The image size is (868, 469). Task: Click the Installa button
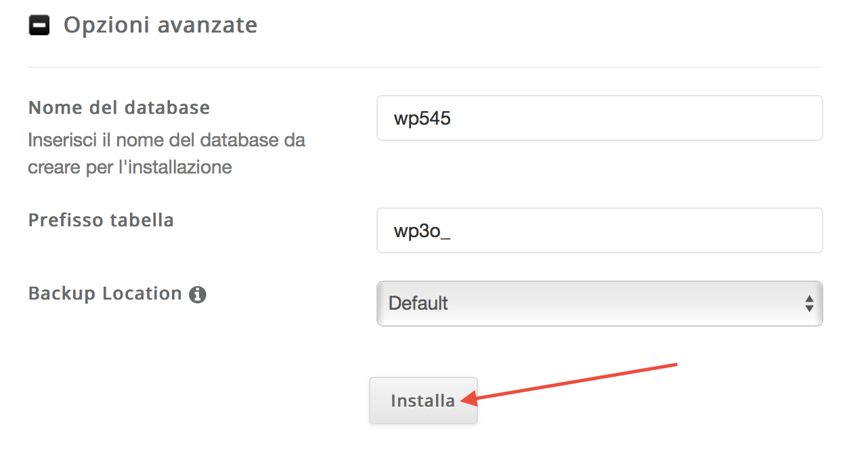(x=423, y=401)
